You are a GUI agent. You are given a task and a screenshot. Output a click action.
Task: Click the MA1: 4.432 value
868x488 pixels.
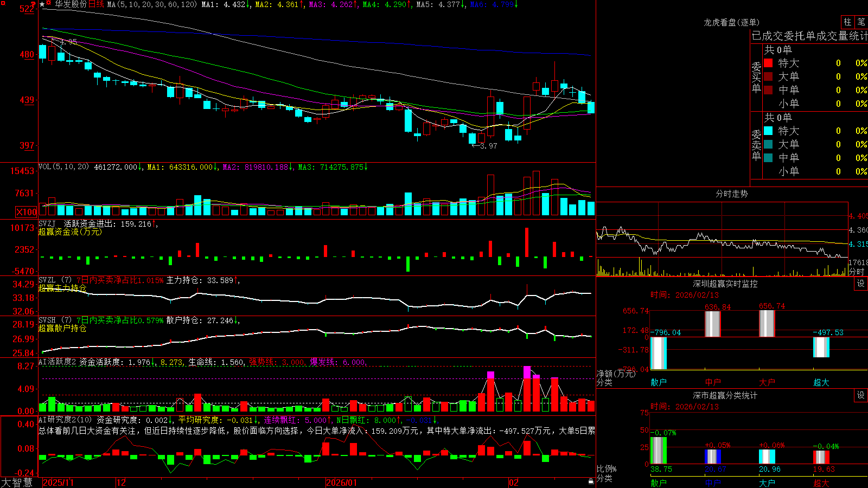(x=225, y=4)
